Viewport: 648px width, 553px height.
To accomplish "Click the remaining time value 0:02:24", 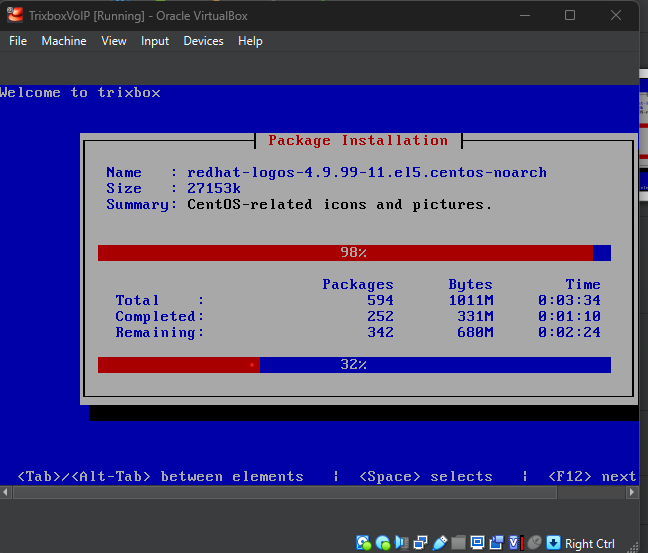I will point(569,332).
